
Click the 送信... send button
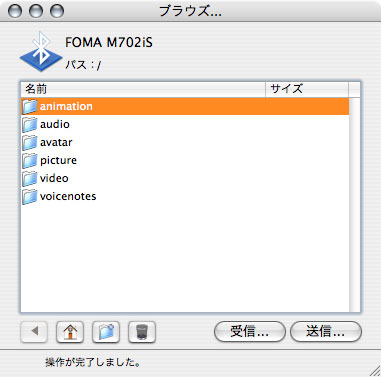[326, 332]
